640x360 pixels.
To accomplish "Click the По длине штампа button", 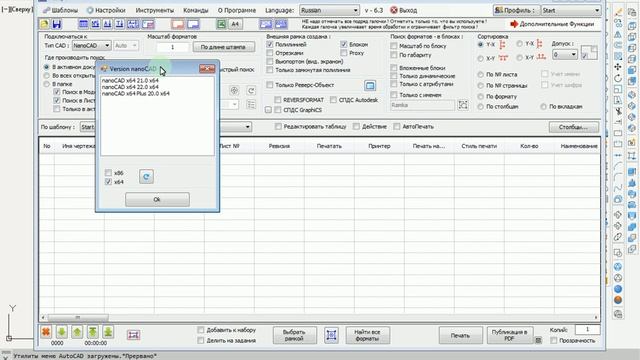I will point(223,47).
